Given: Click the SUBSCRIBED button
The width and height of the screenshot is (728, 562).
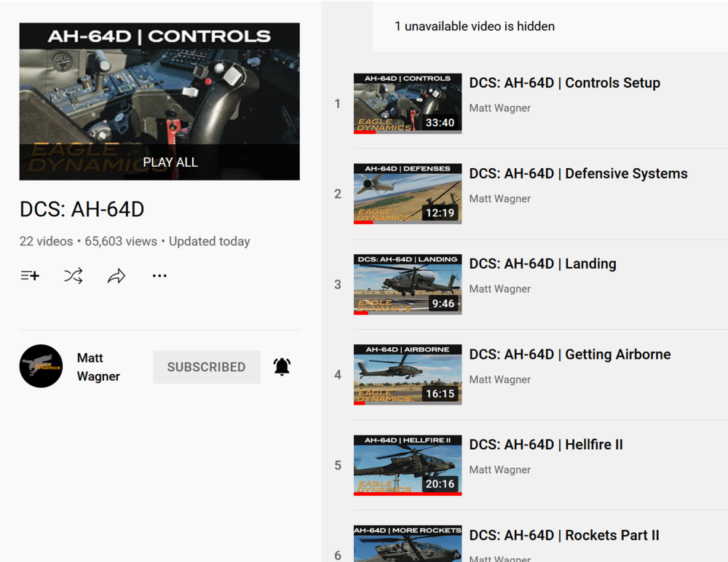Looking at the screenshot, I should tap(207, 367).
